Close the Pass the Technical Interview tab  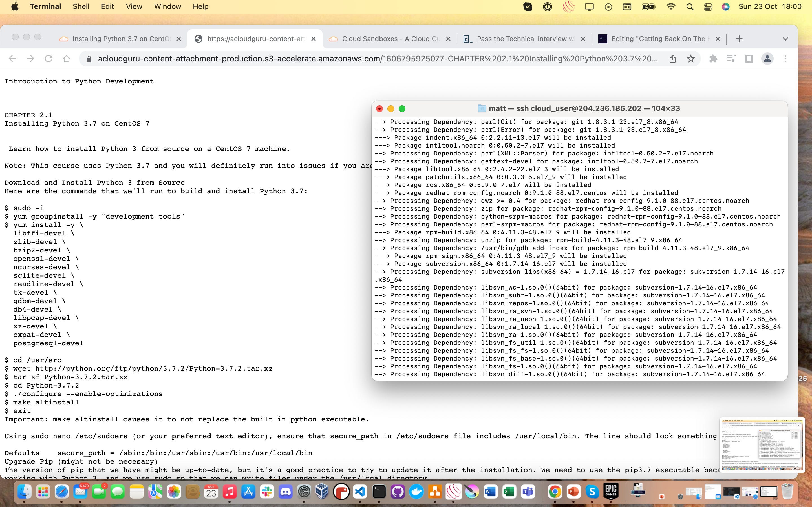(x=583, y=39)
